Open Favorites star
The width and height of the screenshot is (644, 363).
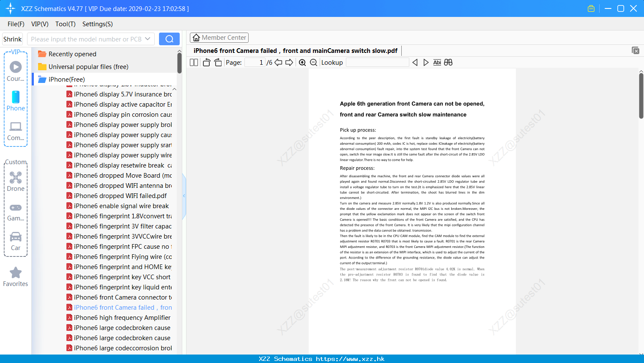[16, 277]
